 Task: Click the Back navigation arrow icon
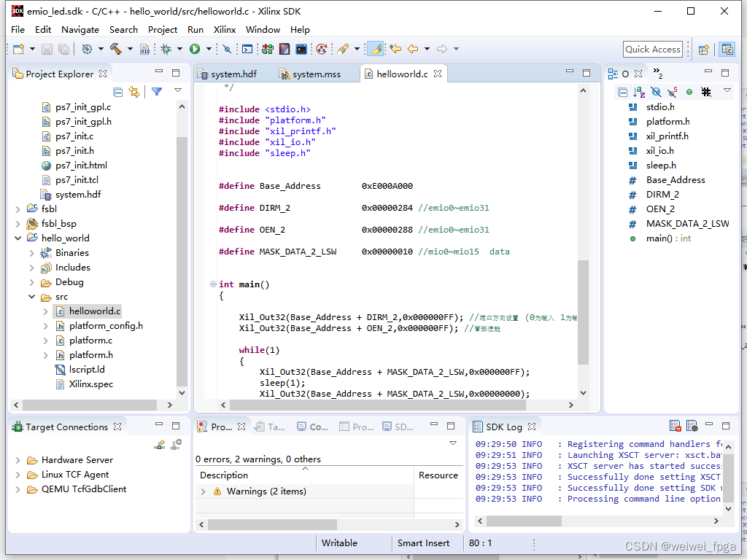click(413, 49)
